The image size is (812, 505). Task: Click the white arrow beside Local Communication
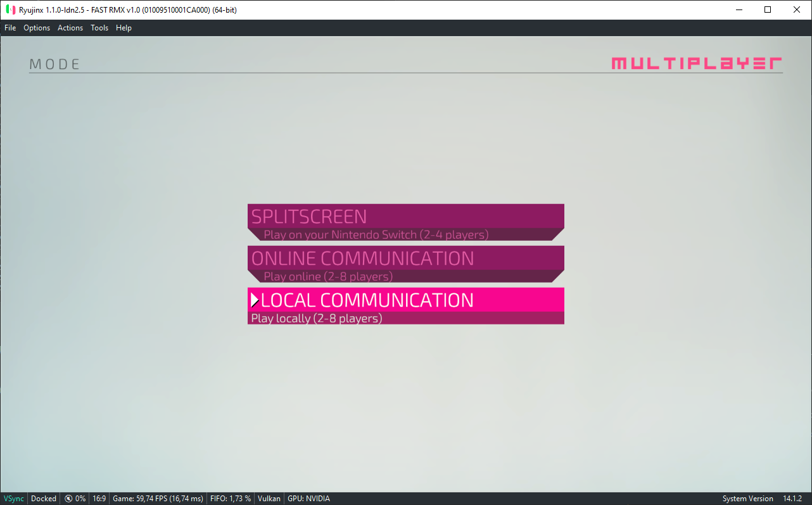click(255, 300)
